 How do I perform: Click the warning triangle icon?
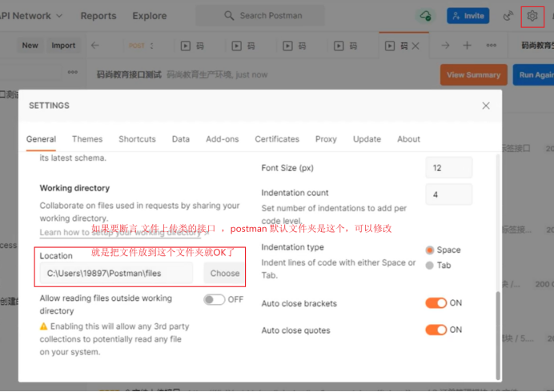tap(43, 326)
